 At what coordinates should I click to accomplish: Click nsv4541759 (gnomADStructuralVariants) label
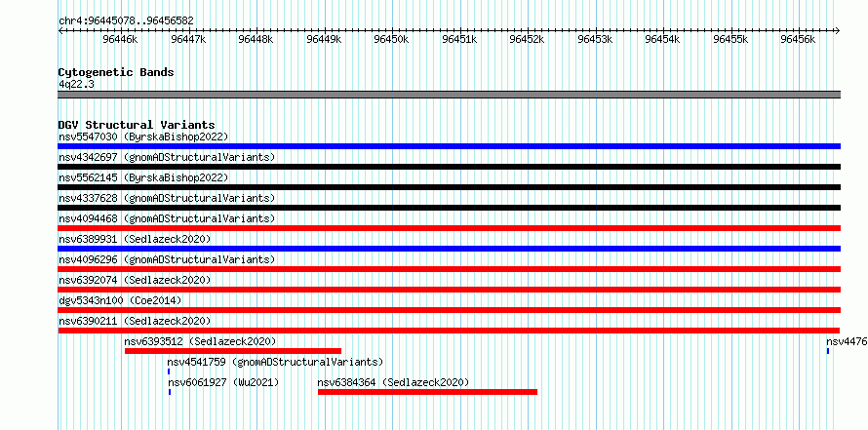[275, 362]
